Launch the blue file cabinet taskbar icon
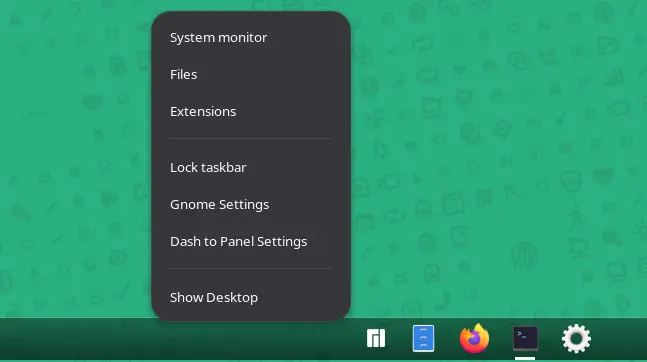This screenshot has width=647, height=362. tap(423, 338)
